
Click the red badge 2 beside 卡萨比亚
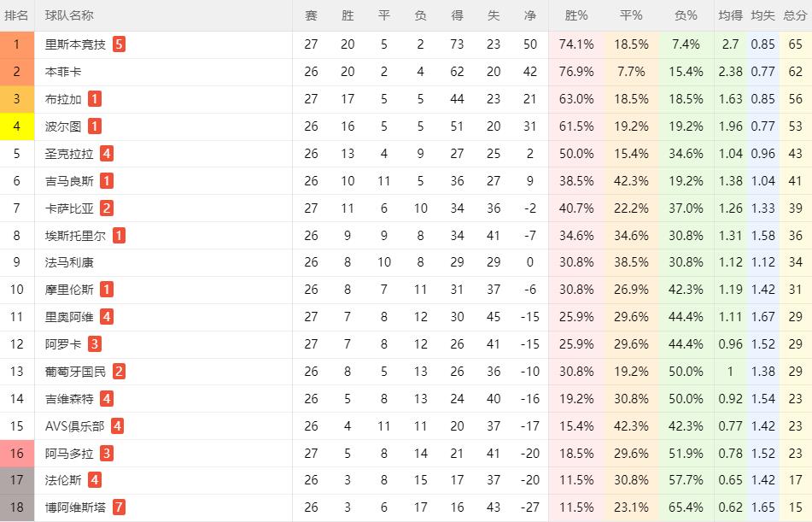107,208
